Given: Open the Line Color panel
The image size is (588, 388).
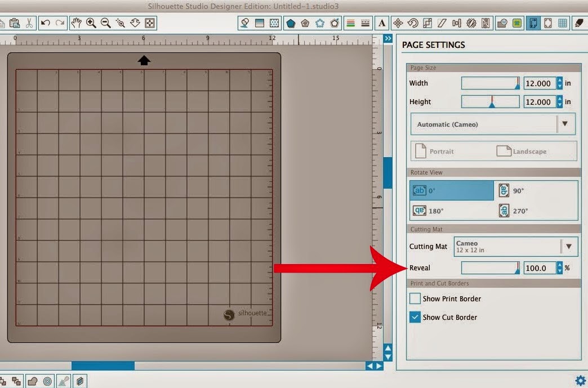Looking at the screenshot, I should point(351,23).
